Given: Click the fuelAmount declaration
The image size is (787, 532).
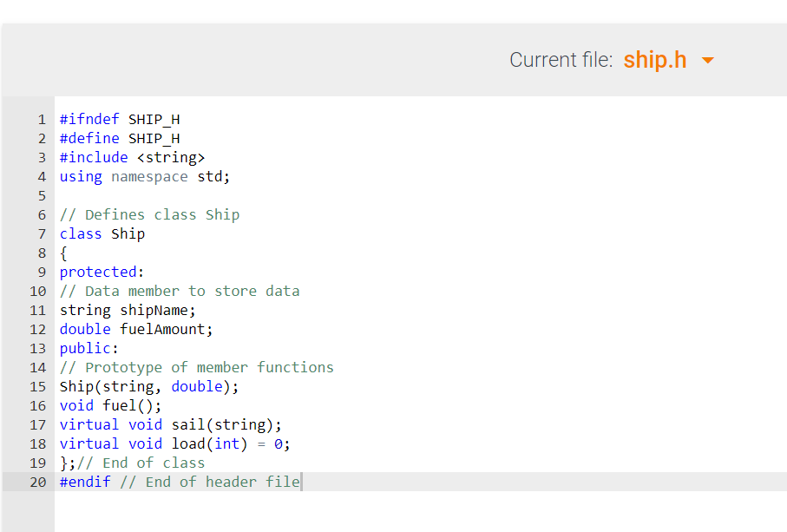Looking at the screenshot, I should (x=137, y=329).
